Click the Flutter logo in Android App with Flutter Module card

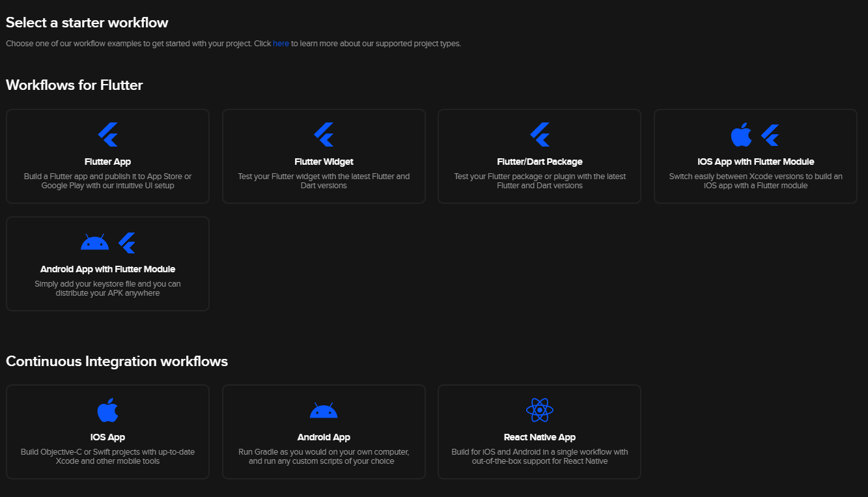[127, 242]
